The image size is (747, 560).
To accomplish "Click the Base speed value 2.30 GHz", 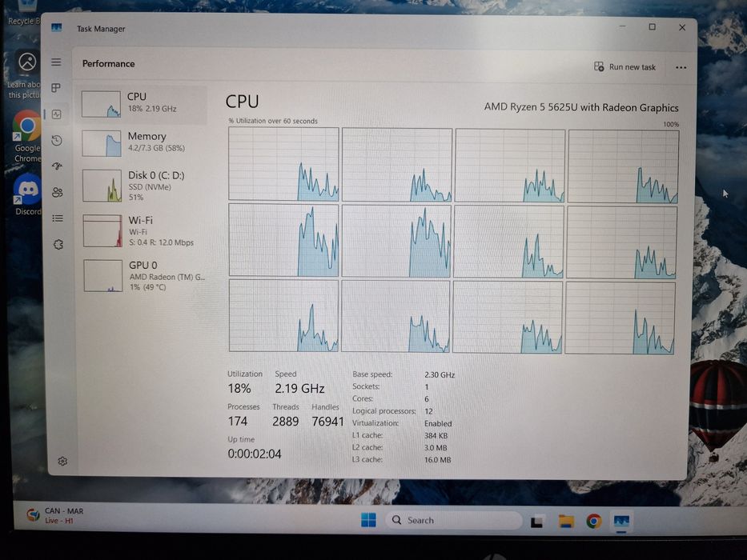I will click(440, 374).
